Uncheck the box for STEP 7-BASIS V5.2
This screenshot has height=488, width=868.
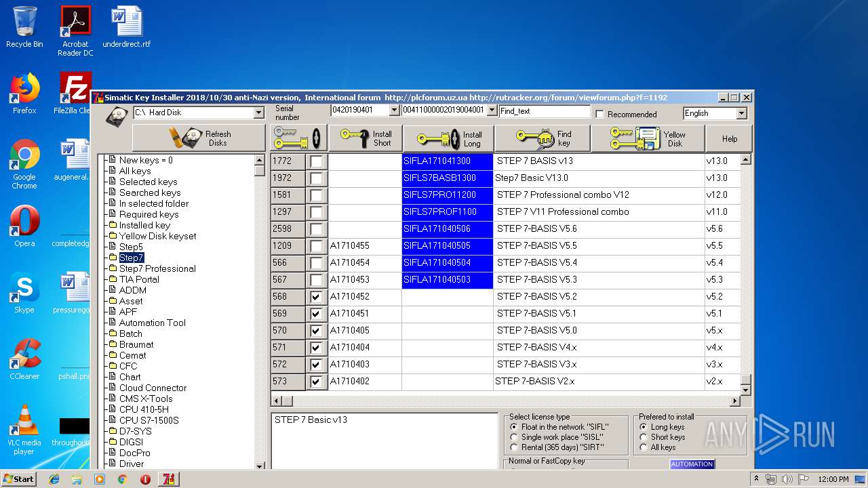point(316,297)
